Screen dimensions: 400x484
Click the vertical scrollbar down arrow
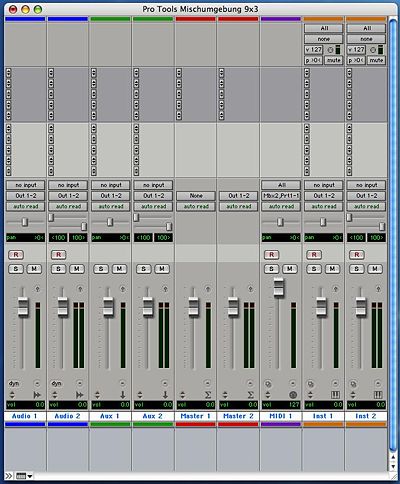click(x=393, y=466)
